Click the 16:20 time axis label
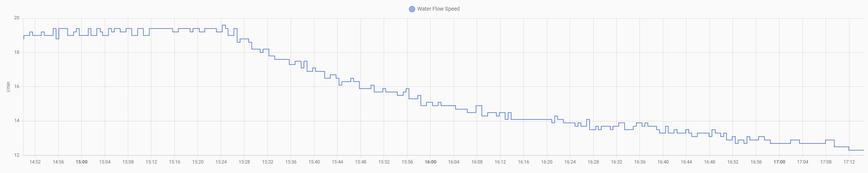Screen dimensions: 868x173 547,162
